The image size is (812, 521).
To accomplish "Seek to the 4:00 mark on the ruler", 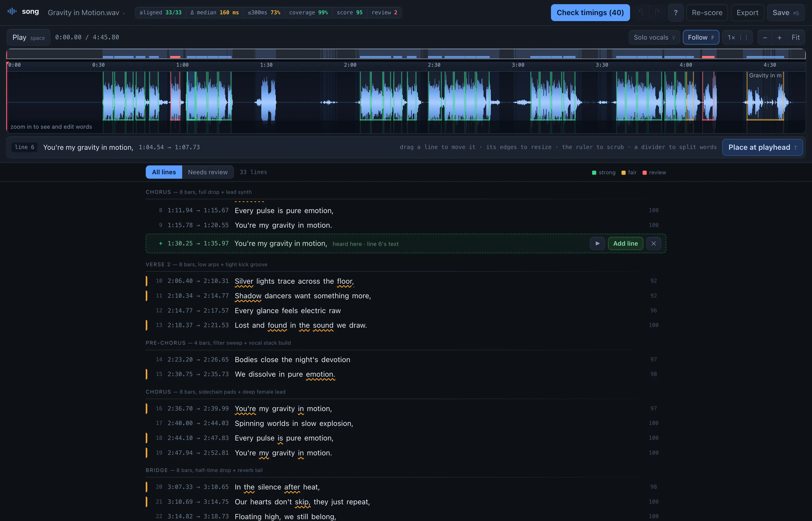I will click(x=686, y=65).
